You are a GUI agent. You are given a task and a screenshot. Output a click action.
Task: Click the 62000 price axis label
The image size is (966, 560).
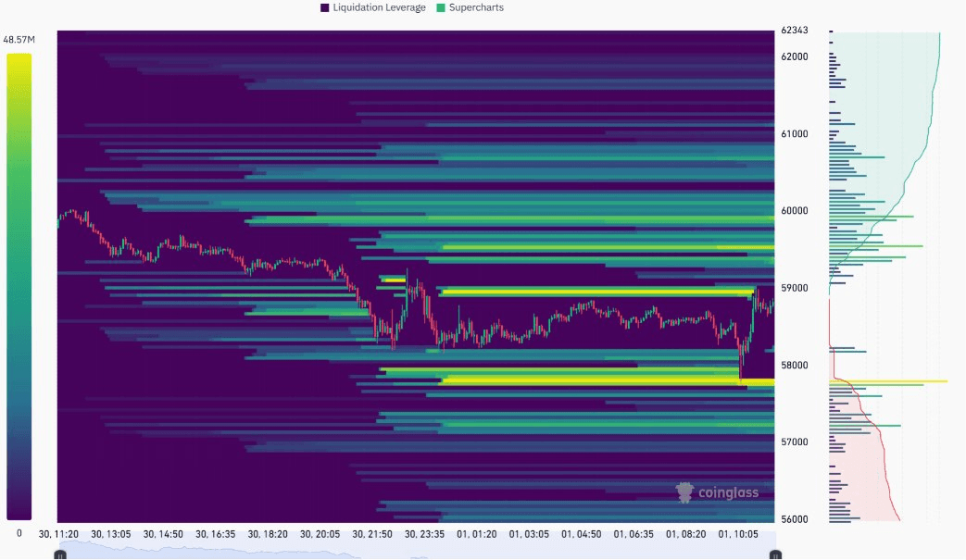pos(794,56)
